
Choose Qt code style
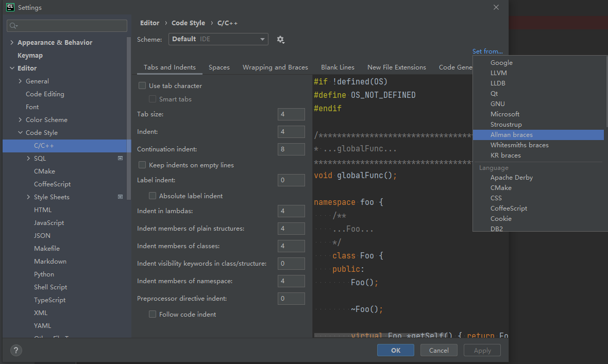[538, 93]
